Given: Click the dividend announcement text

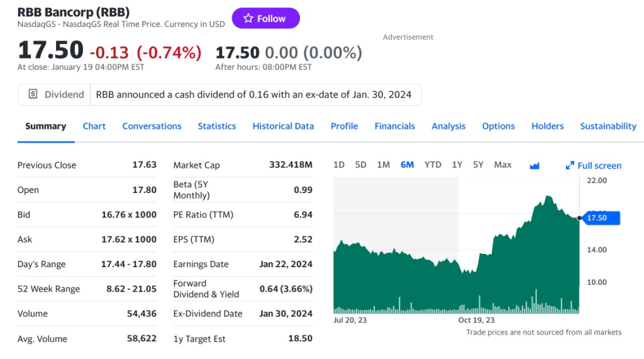Looking at the screenshot, I should 253,94.
